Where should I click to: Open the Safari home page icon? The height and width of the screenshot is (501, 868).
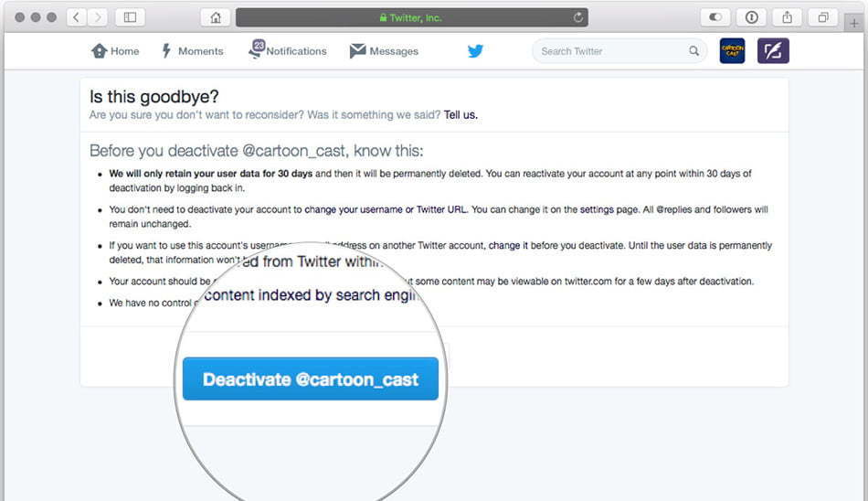[216, 17]
